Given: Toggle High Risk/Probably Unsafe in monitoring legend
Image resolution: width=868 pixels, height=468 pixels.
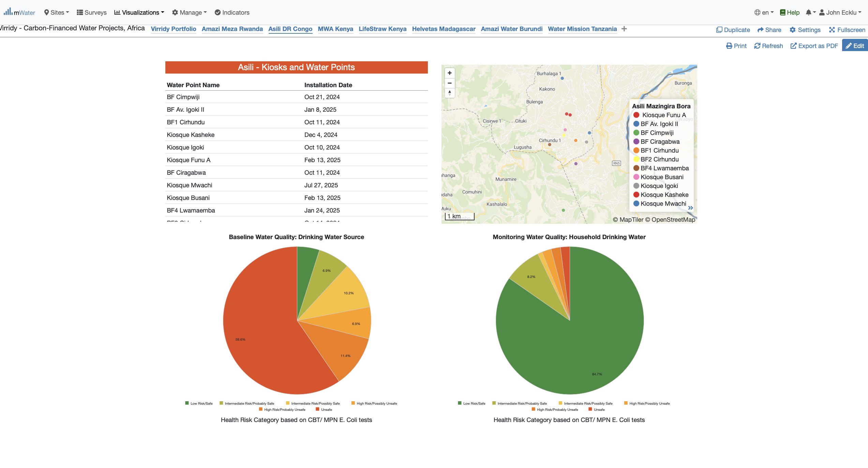Looking at the screenshot, I should pyautogui.click(x=555, y=409).
